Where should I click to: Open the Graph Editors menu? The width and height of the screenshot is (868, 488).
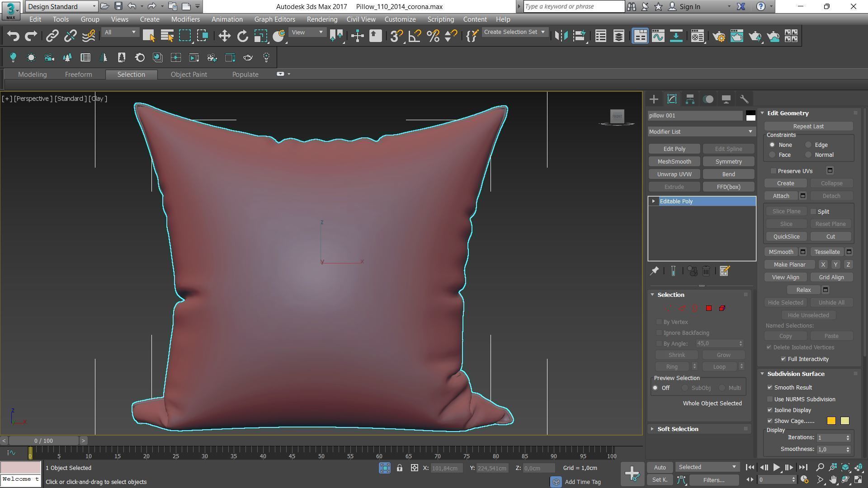tap(274, 19)
